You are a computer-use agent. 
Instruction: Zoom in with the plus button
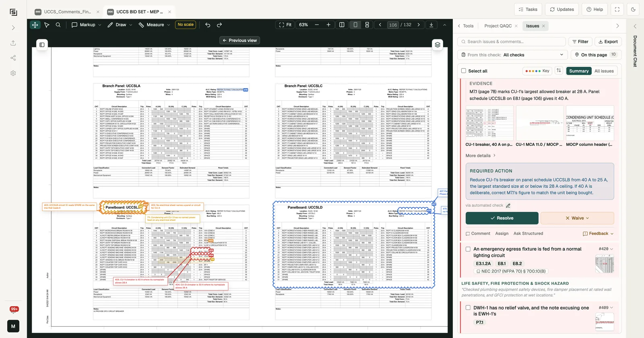point(328,25)
